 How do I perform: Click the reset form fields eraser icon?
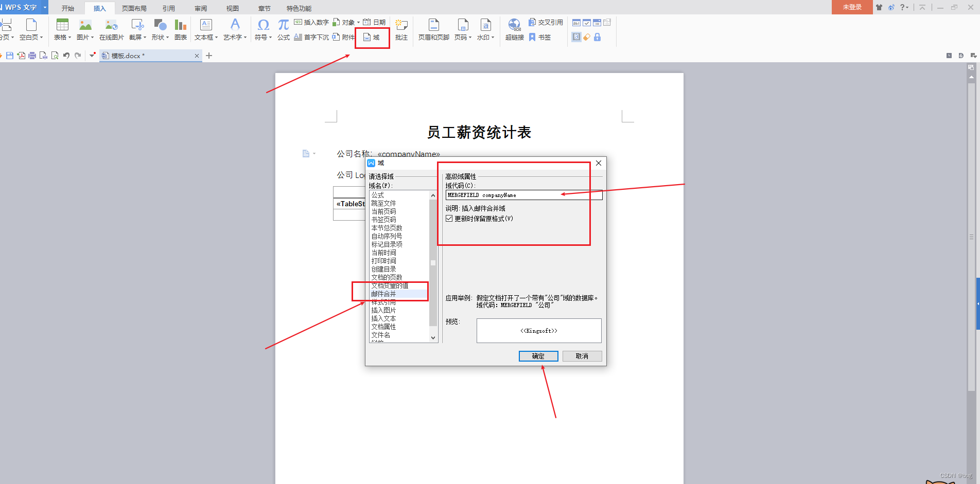point(587,37)
